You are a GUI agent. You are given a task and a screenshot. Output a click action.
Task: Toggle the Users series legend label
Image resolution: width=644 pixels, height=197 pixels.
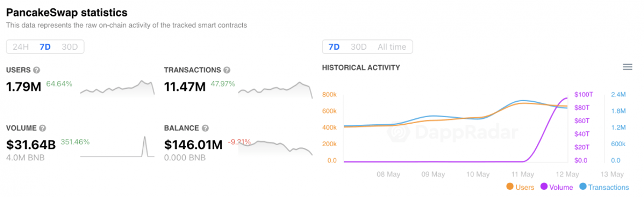(524, 187)
